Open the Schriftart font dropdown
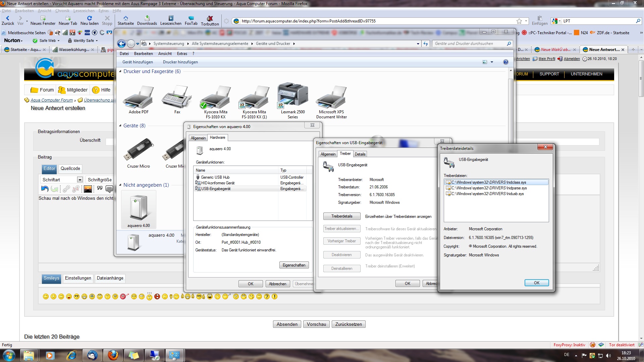 (80, 180)
